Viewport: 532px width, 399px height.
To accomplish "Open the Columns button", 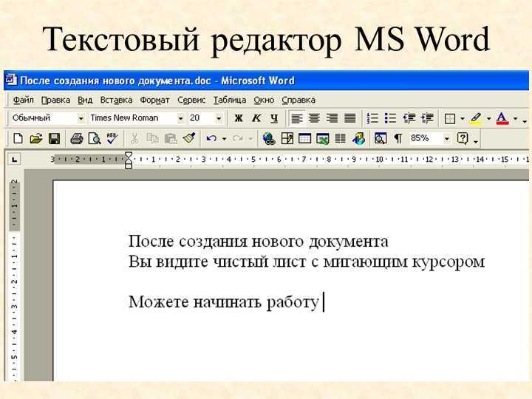I will tap(340, 138).
